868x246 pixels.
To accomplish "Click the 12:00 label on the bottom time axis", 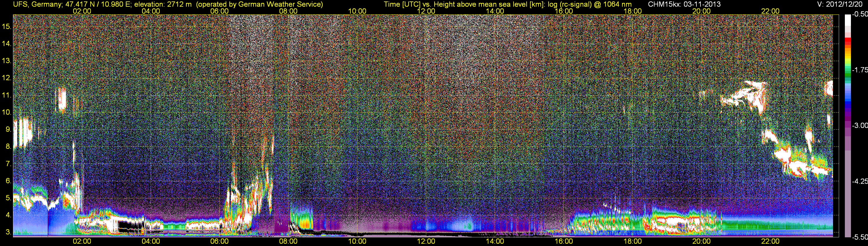I will [426, 241].
